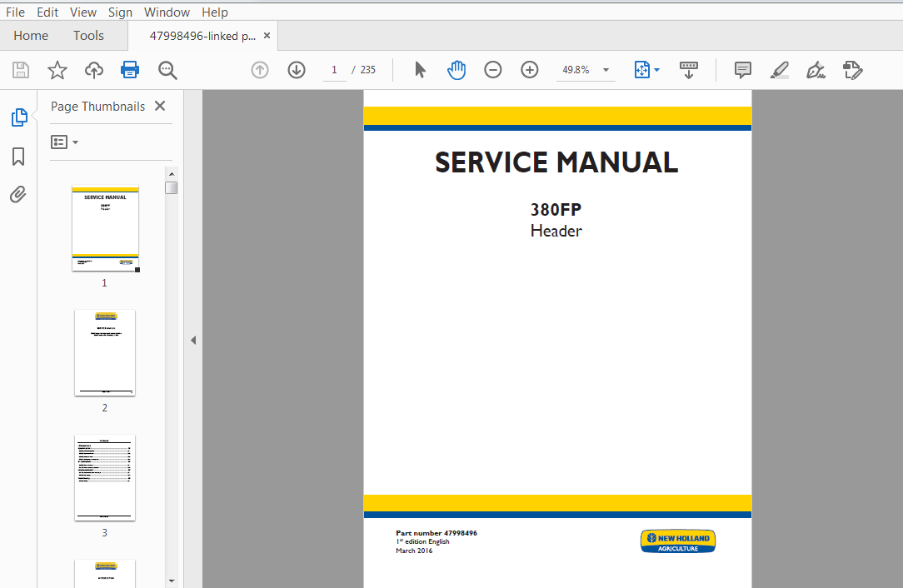The width and height of the screenshot is (903, 588).
Task: Zoom in with the plus icon
Action: pyautogui.click(x=529, y=70)
